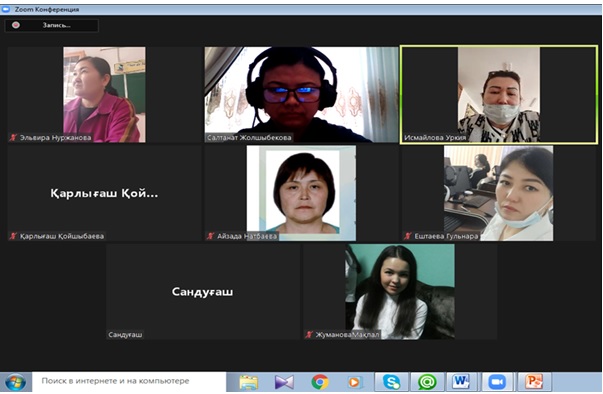Select Айзада Натбаева's video tile
The width and height of the screenshot is (603, 394).
[x=302, y=193]
